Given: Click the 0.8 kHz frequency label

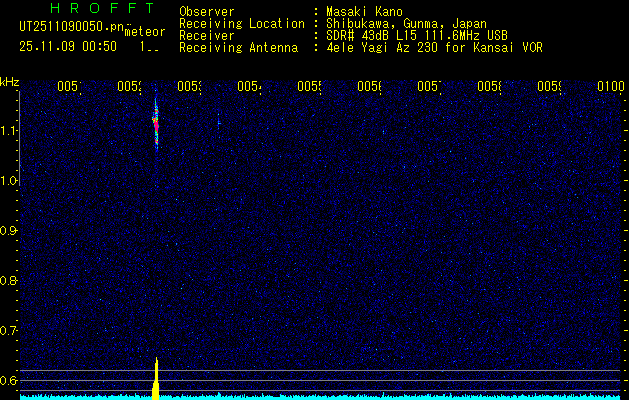Looking at the screenshot, I should pos(9,280).
